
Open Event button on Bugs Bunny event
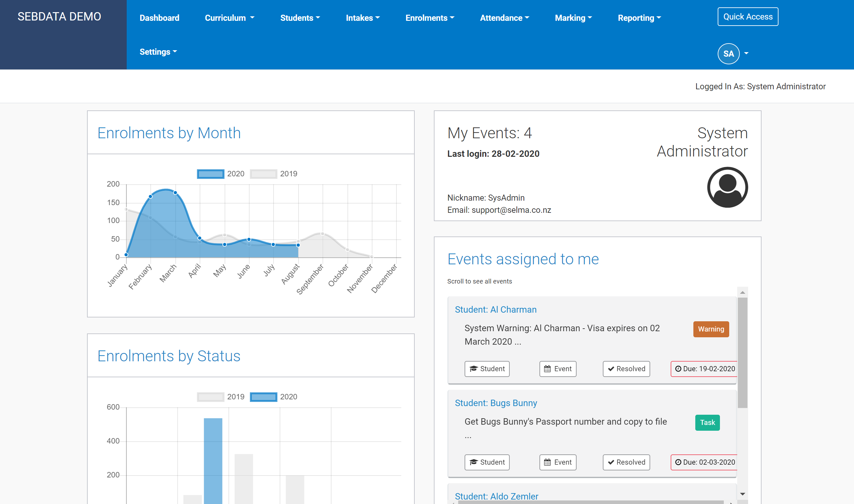pos(558,462)
